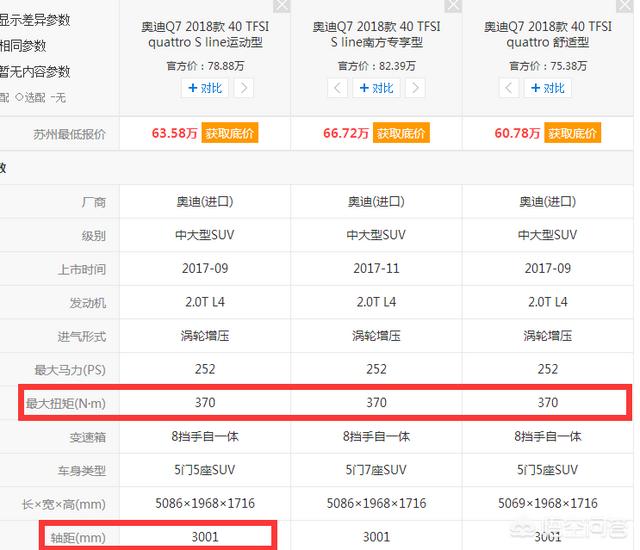Toggle 显示差异参数 option

35,20
